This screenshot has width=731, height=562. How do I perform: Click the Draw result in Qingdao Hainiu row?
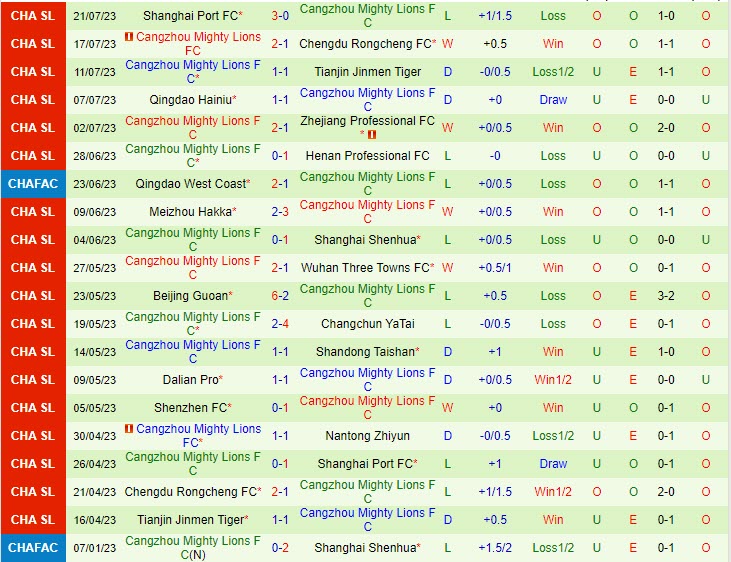pyautogui.click(x=553, y=100)
